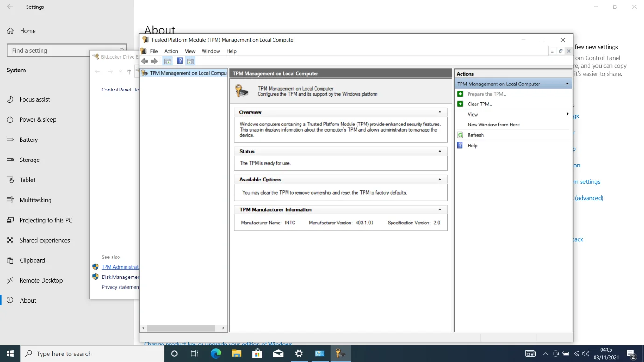Viewport: 644px width, 362px height.
Task: Open Cortana from the taskbar circle icon
Action: click(175, 354)
